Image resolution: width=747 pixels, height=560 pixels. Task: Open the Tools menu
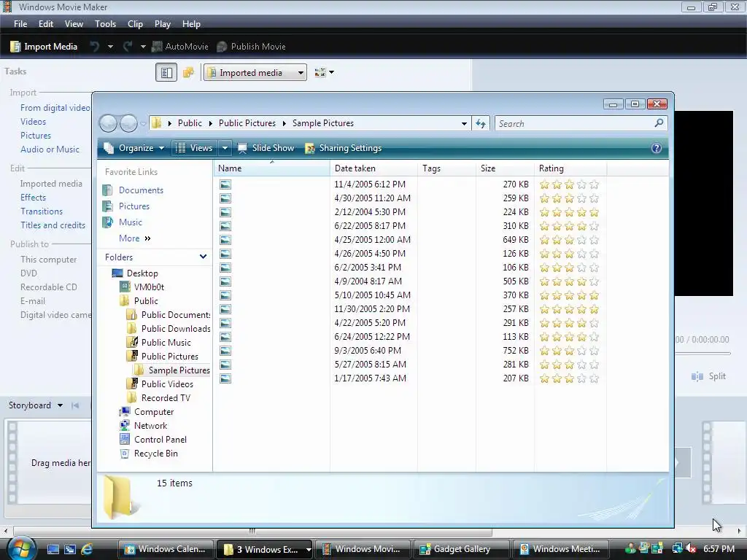pos(105,24)
